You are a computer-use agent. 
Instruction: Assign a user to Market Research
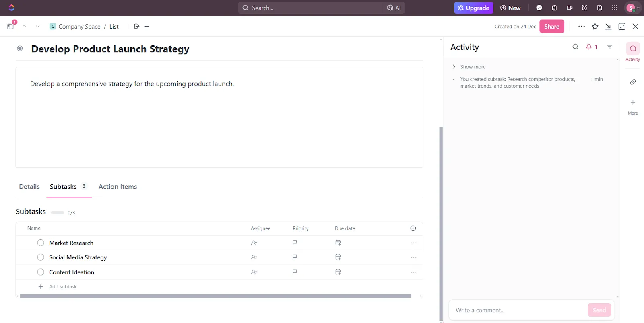(x=254, y=243)
